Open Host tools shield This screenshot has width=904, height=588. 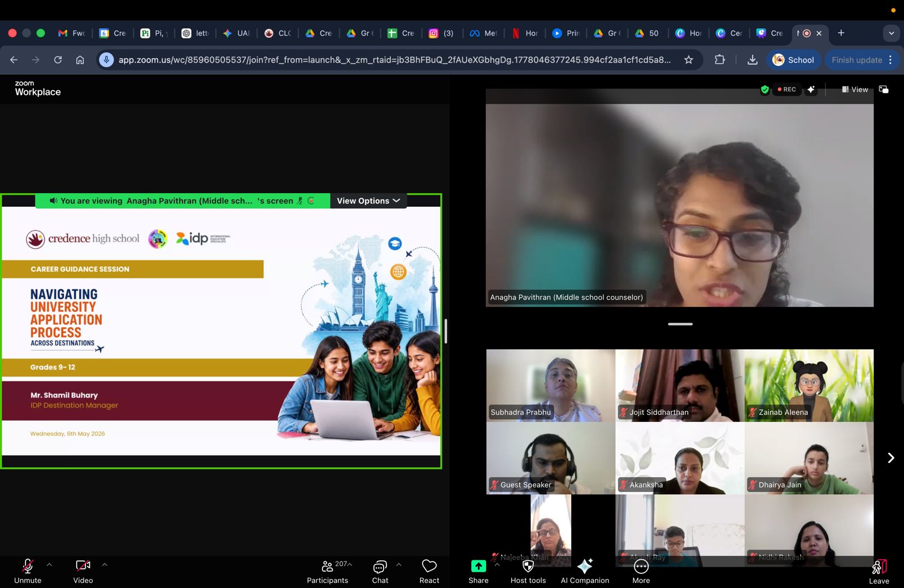(x=528, y=570)
